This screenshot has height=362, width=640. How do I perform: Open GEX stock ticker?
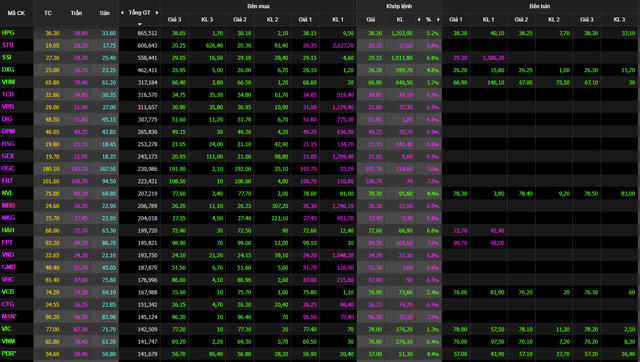pyautogui.click(x=8, y=156)
